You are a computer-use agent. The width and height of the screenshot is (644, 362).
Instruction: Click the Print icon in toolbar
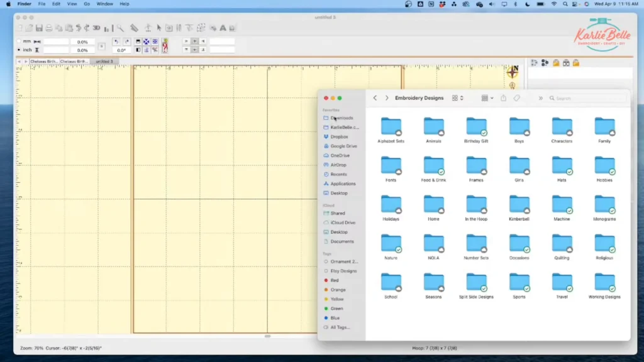[x=49, y=28]
